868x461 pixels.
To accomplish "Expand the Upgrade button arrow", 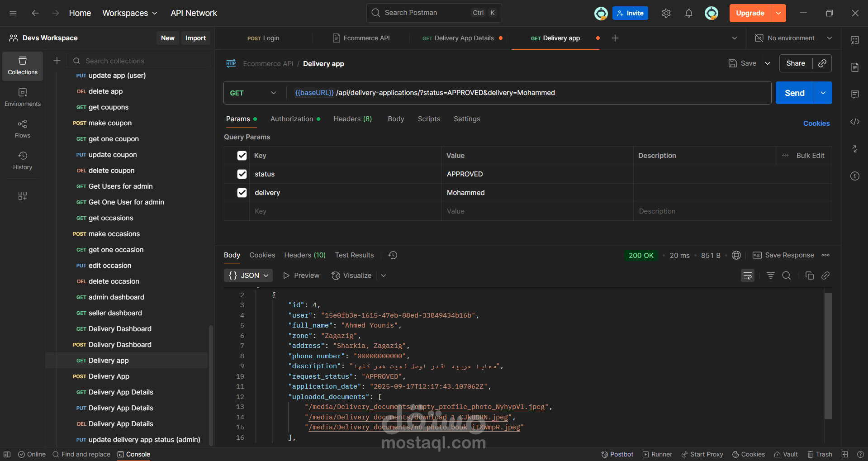I will 778,13.
